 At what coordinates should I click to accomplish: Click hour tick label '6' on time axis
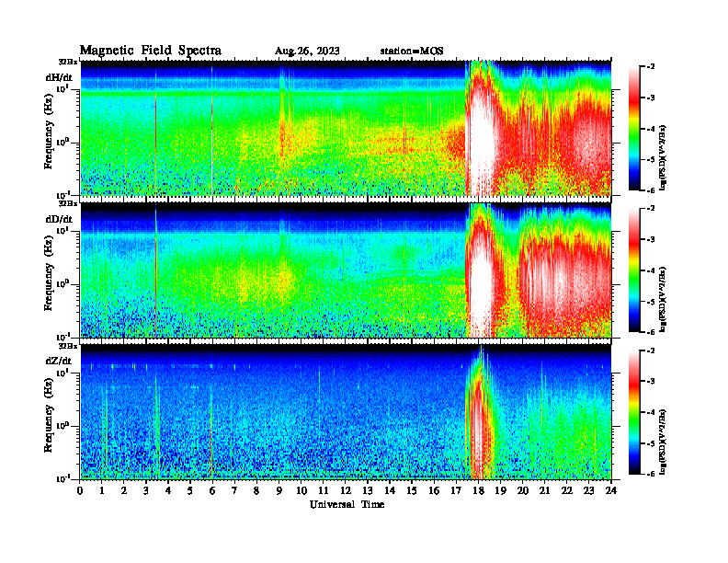click(212, 490)
